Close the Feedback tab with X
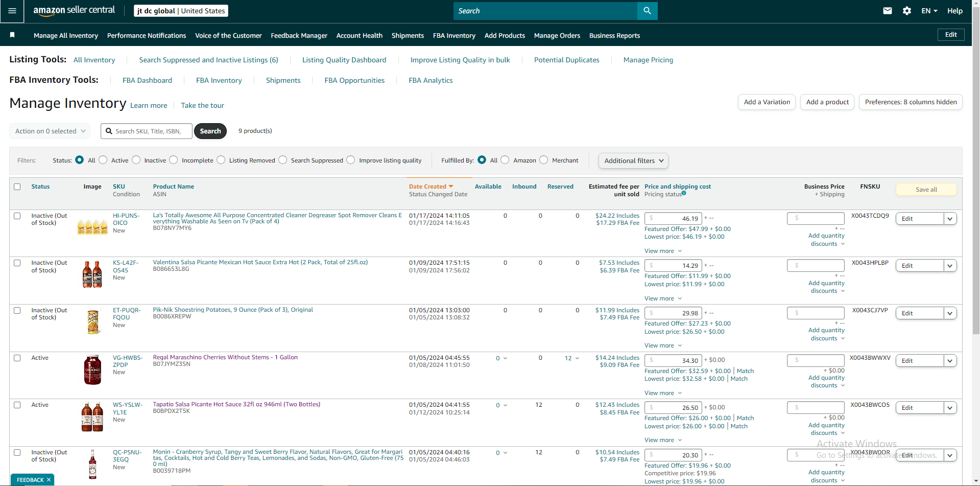Screen dimensions: 980x486 pyautogui.click(x=49, y=480)
